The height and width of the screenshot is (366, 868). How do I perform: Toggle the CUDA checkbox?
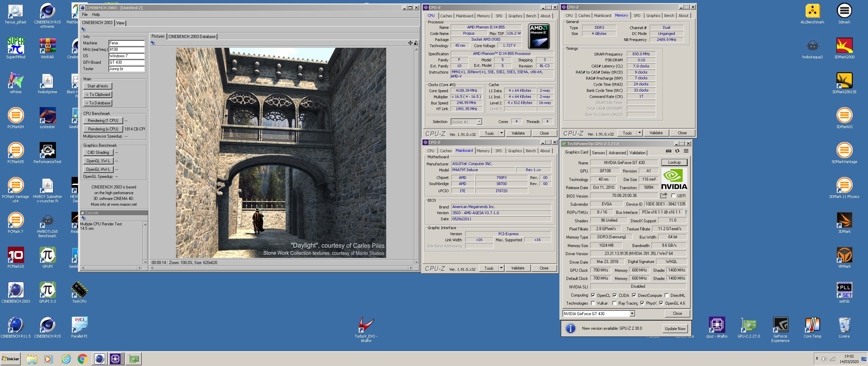615,295
